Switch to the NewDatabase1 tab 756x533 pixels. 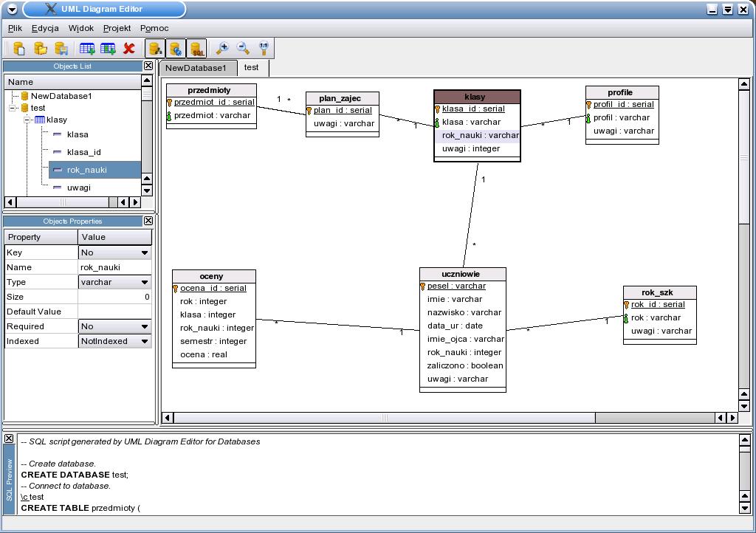196,68
